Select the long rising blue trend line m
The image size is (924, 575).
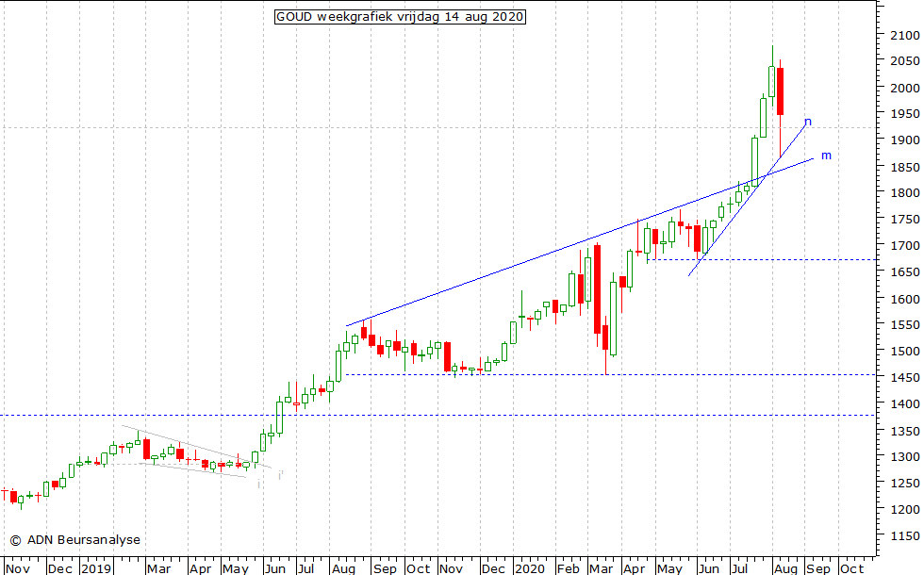pos(579,242)
